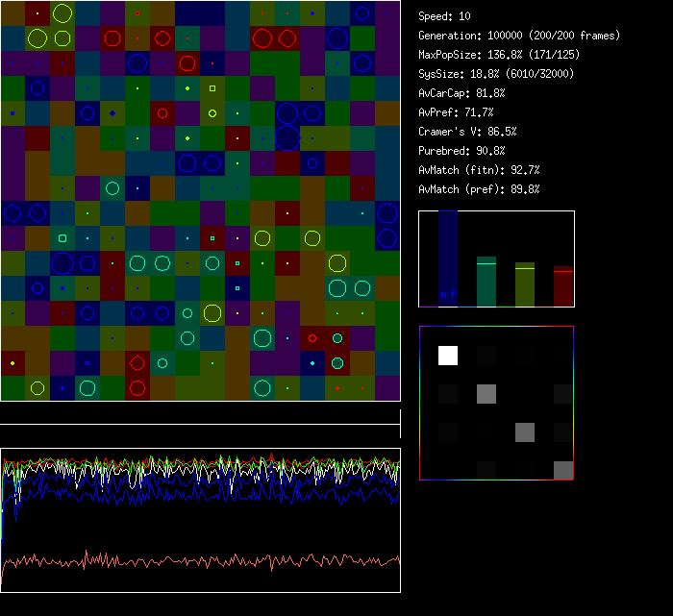The image size is (673, 616).
Task: Click the AvPref: 71.7% readout
Action: click(457, 112)
